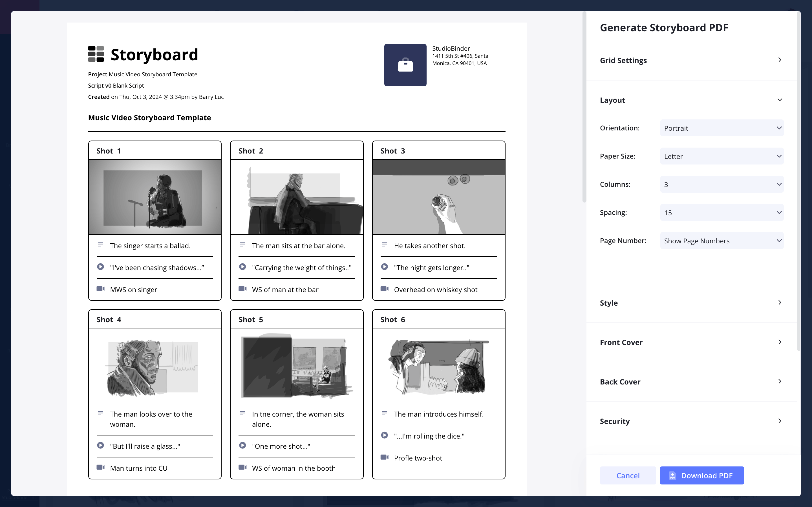Image resolution: width=812 pixels, height=507 pixels.
Task: Click the Cancel button
Action: point(628,475)
